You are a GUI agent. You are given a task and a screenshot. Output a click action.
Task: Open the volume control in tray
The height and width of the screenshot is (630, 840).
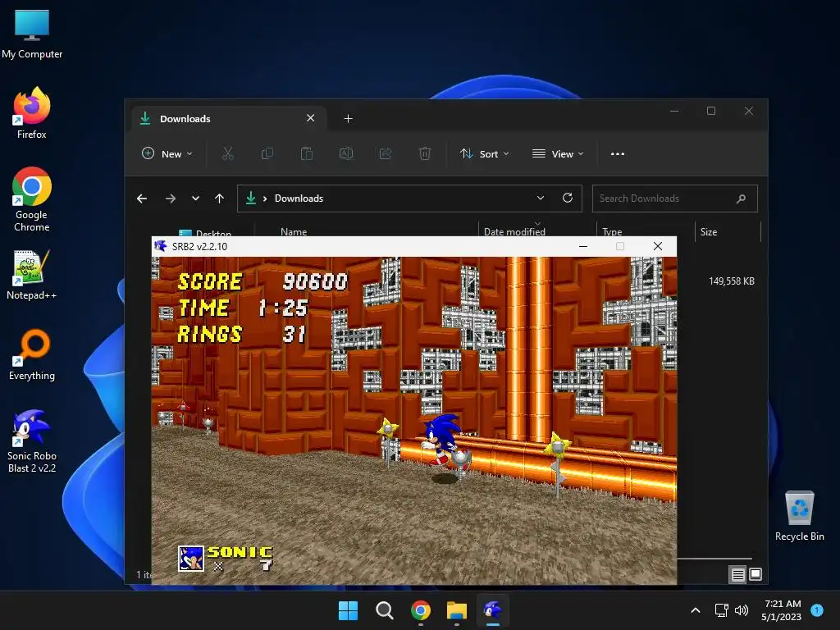point(742,610)
